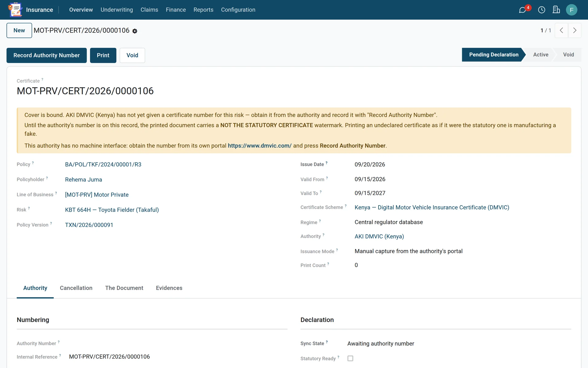Open the messages chat icon

coord(522,10)
